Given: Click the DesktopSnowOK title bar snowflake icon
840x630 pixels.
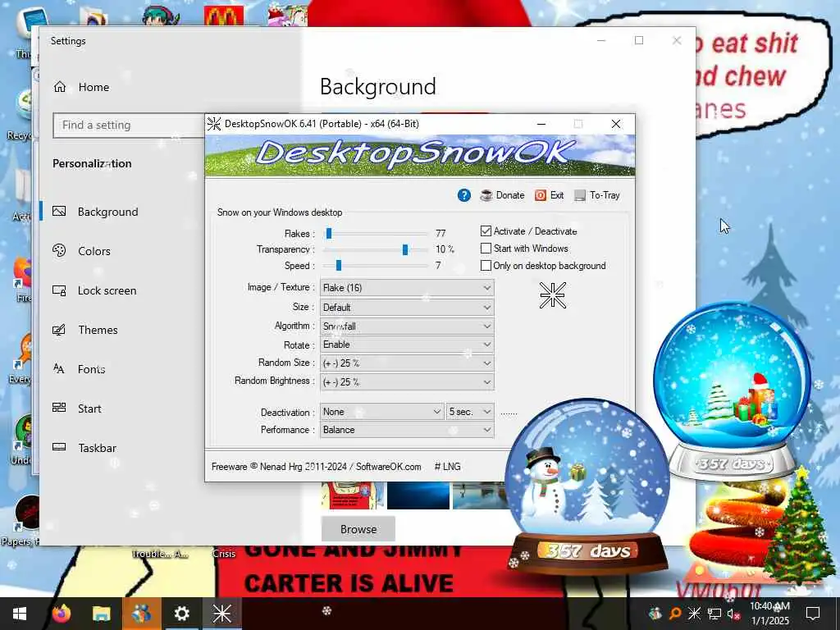Looking at the screenshot, I should [x=214, y=124].
